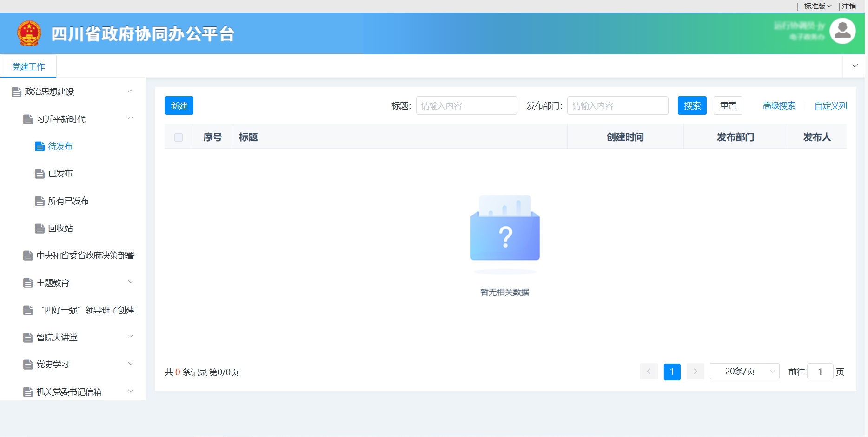Screen dimensions: 868x437
Task: Go to the next page arrow
Action: tap(695, 372)
